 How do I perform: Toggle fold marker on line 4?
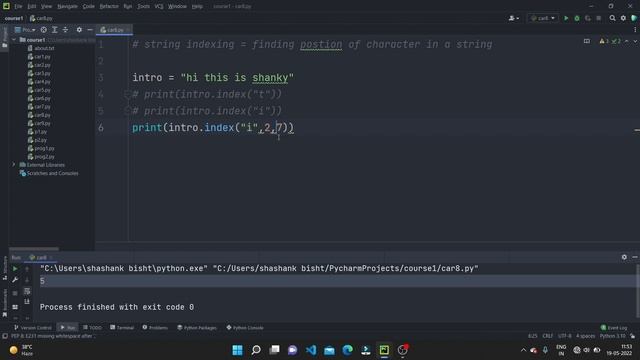pos(127,94)
